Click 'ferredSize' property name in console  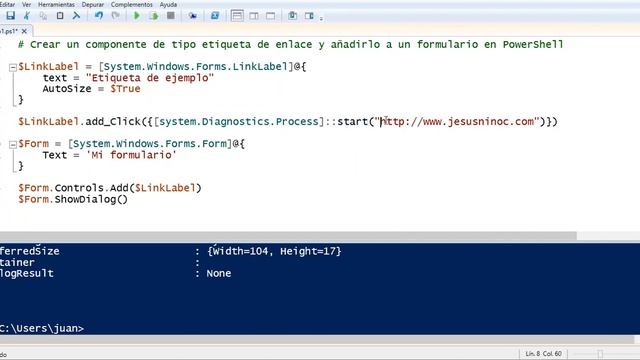tap(29, 251)
